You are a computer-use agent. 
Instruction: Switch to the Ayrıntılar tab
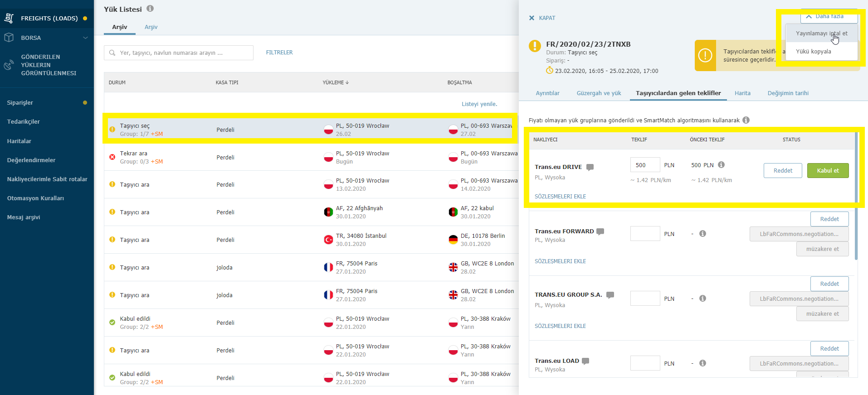click(547, 93)
